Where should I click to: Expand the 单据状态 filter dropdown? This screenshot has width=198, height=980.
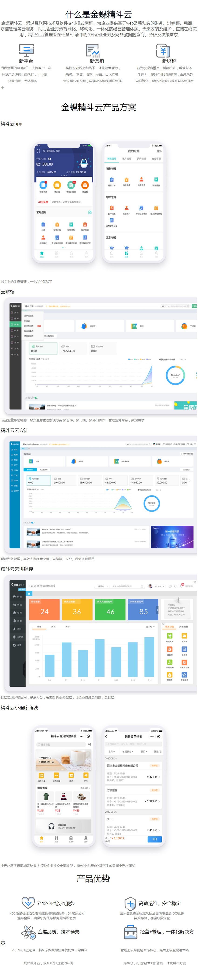tap(127, 751)
